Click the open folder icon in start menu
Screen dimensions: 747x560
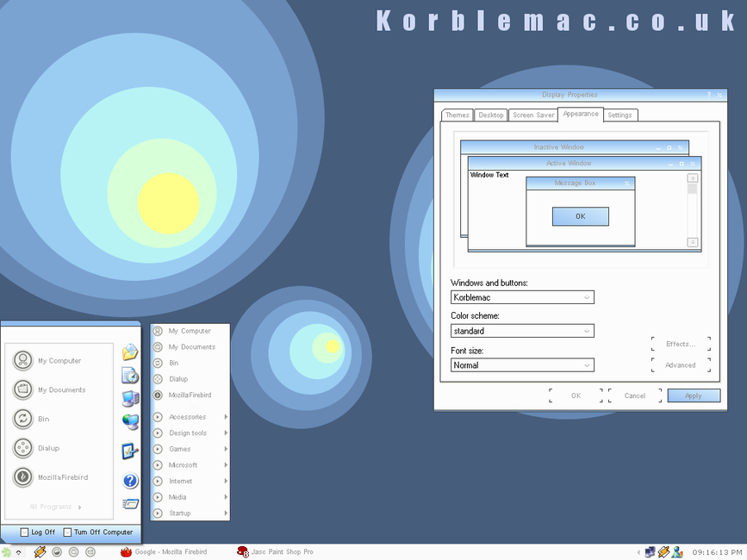click(129, 352)
